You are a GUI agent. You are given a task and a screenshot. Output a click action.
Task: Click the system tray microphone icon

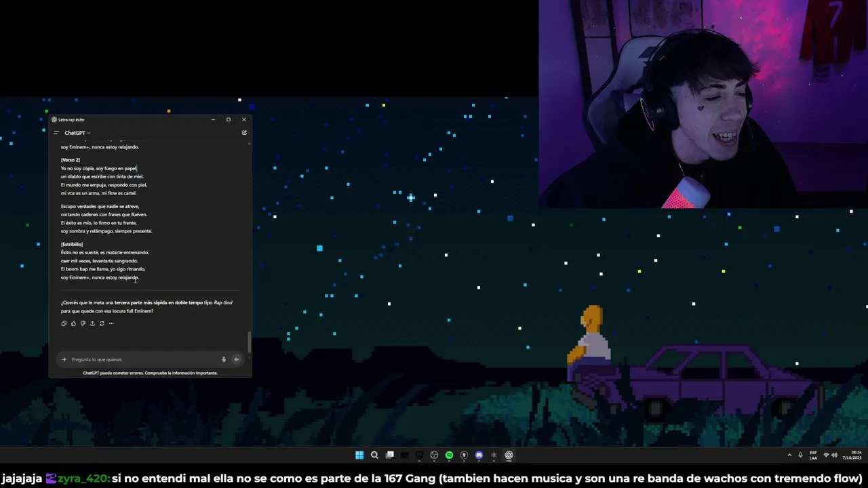[x=800, y=455]
